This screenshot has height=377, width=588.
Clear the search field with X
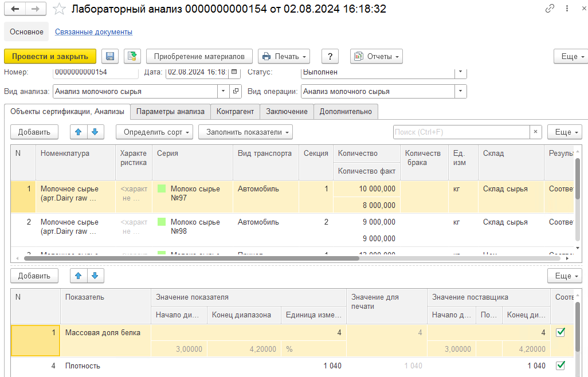coord(535,132)
